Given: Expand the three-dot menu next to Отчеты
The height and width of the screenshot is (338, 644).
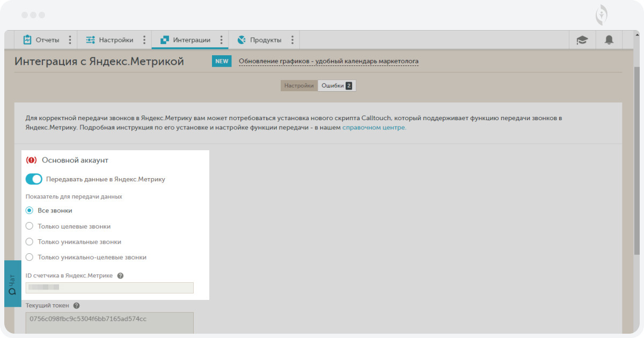Looking at the screenshot, I should pos(70,40).
